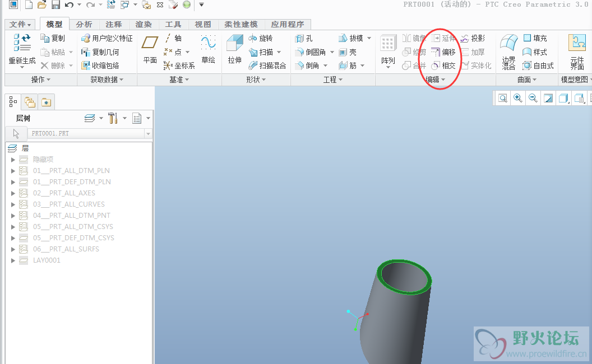Open the PRT0001.PRT dropdown
592x364 pixels.
coord(148,133)
